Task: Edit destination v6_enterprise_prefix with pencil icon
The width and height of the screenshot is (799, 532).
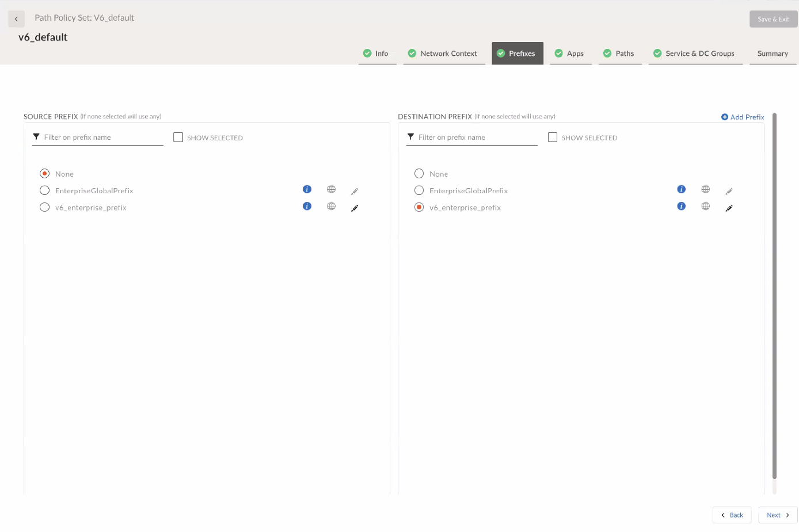Action: (729, 208)
